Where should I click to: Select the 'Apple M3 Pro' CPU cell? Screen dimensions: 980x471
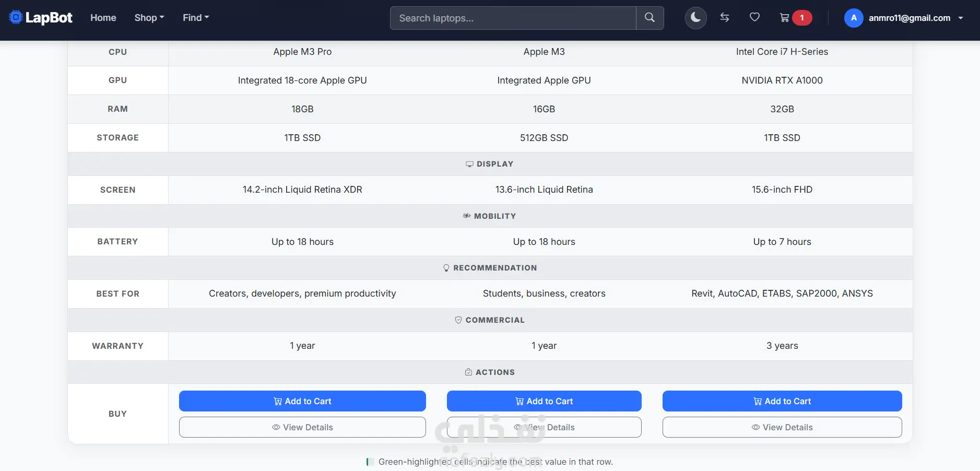[x=302, y=52]
